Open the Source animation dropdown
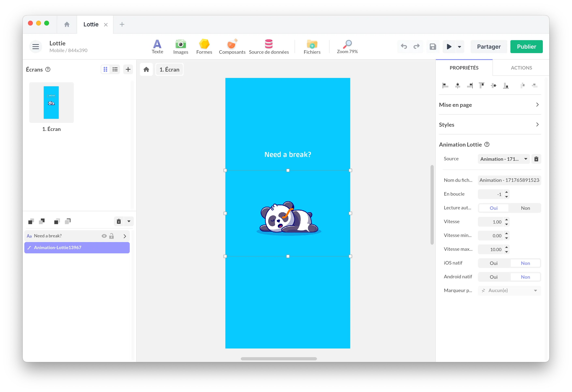Screen dimensions: 572x392 pyautogui.click(x=503, y=159)
